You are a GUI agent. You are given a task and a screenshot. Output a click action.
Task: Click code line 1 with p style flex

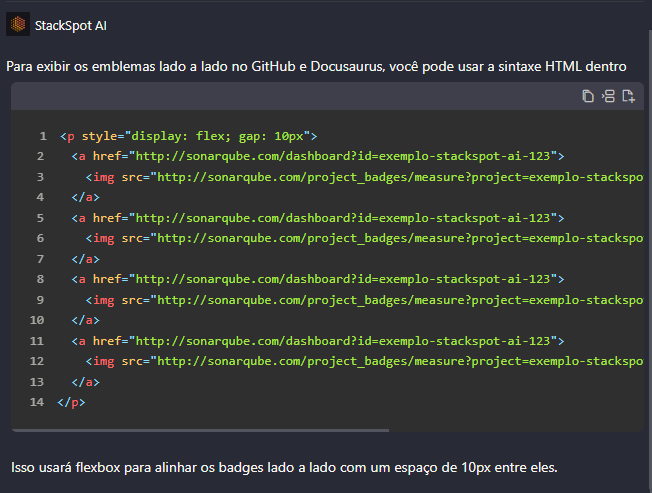[x=188, y=136]
